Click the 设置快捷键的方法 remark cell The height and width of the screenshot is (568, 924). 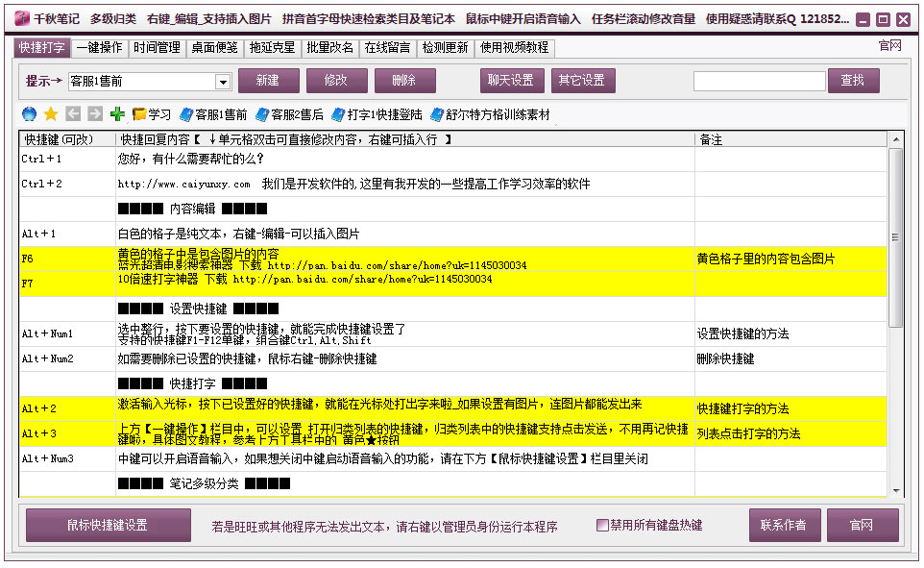(x=790, y=333)
